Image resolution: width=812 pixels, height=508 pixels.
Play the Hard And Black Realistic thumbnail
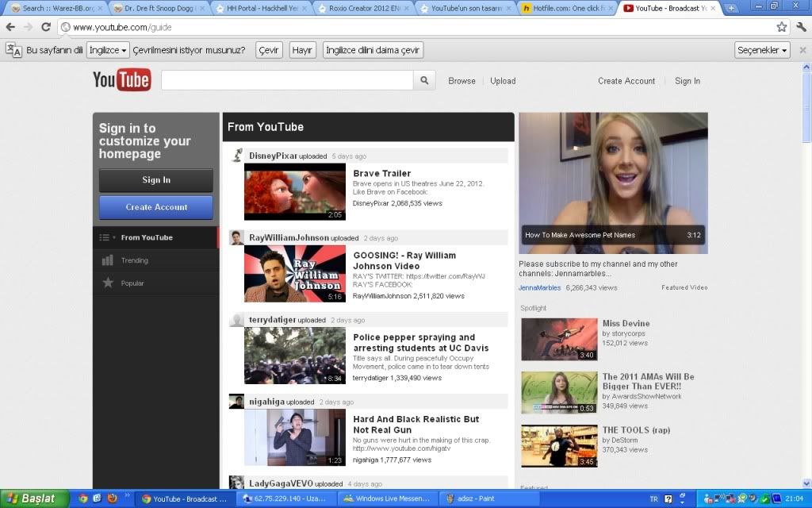point(295,437)
